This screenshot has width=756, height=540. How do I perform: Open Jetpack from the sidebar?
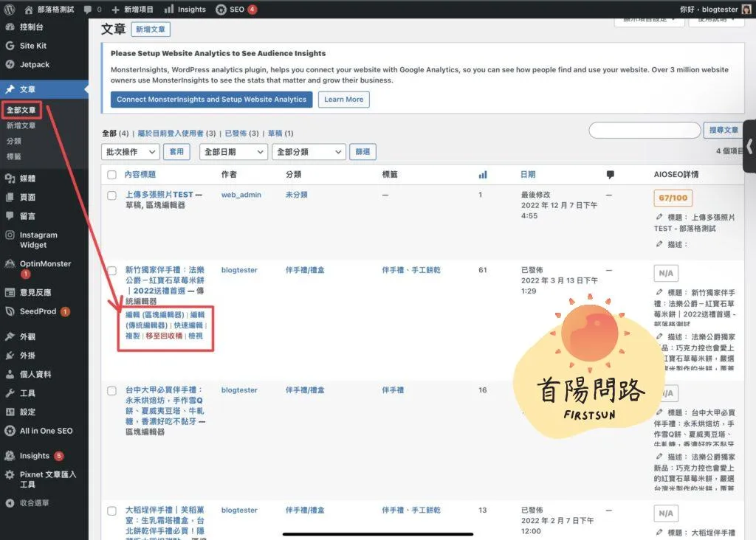[x=34, y=64]
